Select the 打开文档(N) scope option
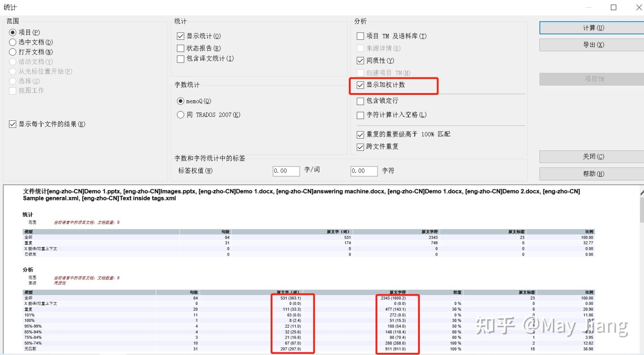 coord(13,52)
